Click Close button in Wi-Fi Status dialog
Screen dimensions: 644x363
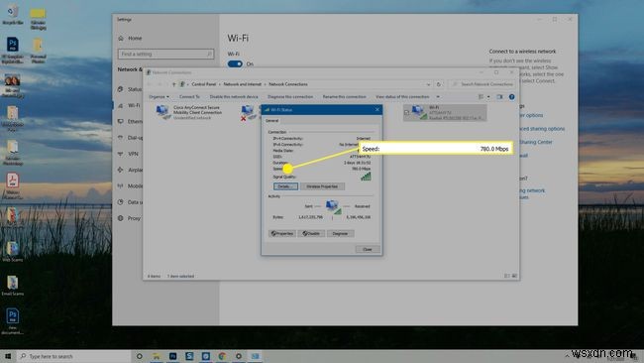(x=368, y=249)
